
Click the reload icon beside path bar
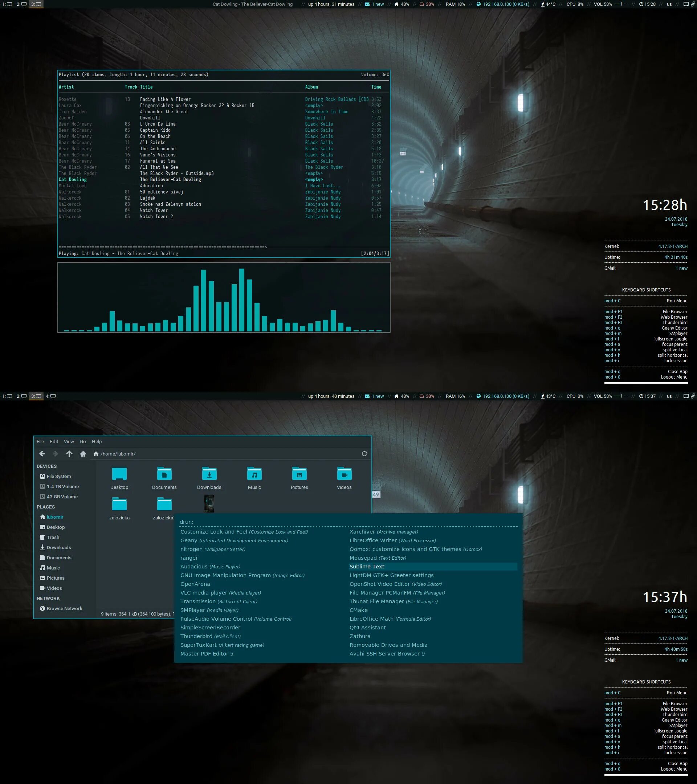[364, 454]
